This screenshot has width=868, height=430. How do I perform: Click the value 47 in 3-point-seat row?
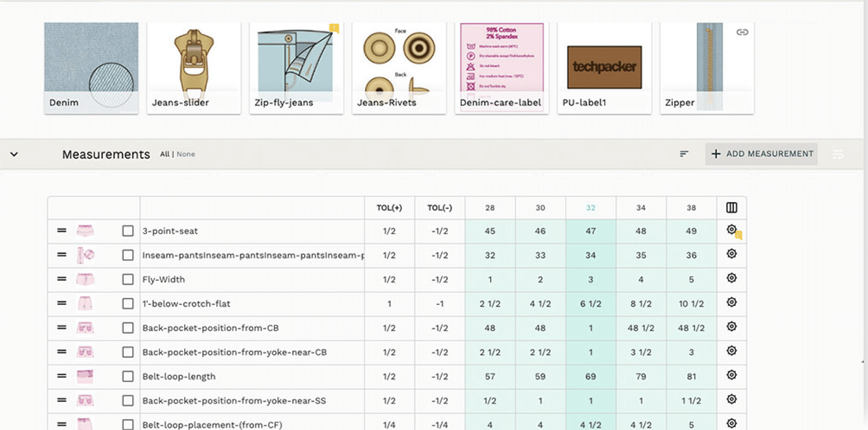590,231
